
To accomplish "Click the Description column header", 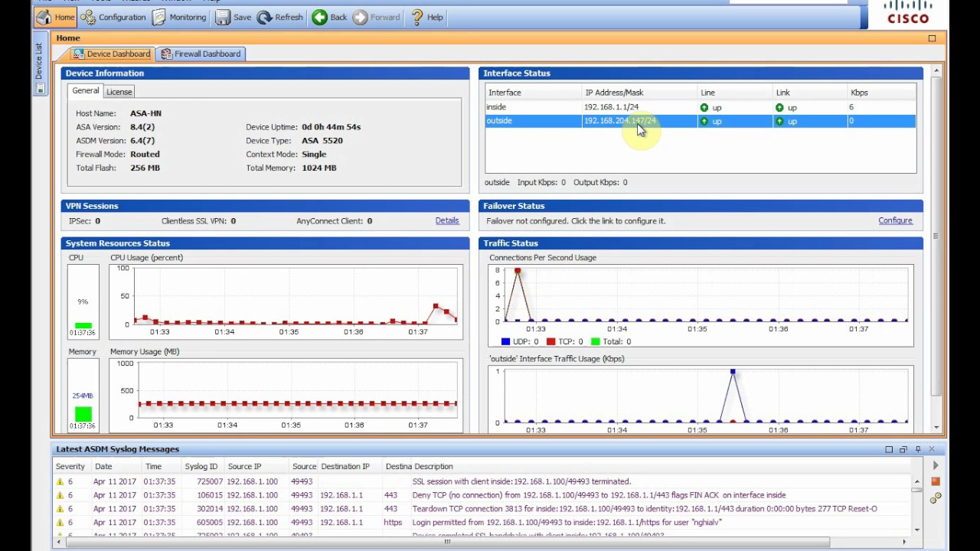I will [x=662, y=466].
